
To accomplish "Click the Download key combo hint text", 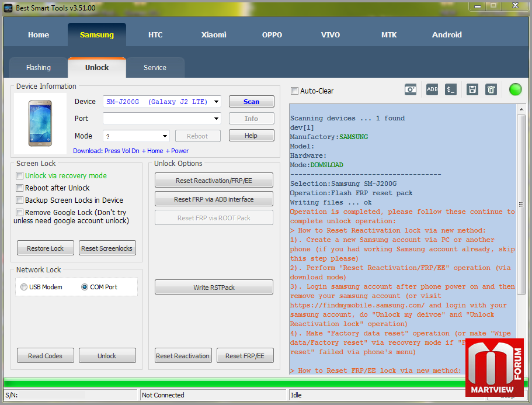I will click(131, 151).
